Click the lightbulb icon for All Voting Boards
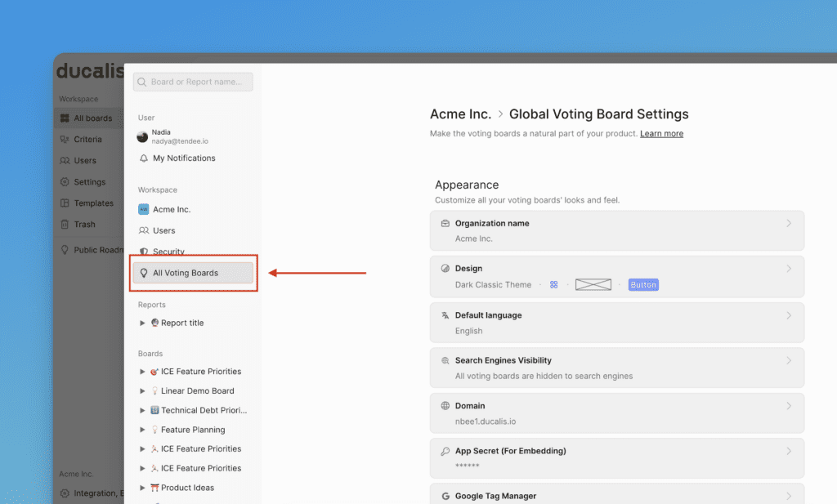Image resolution: width=837 pixels, height=504 pixels. pyautogui.click(x=144, y=274)
